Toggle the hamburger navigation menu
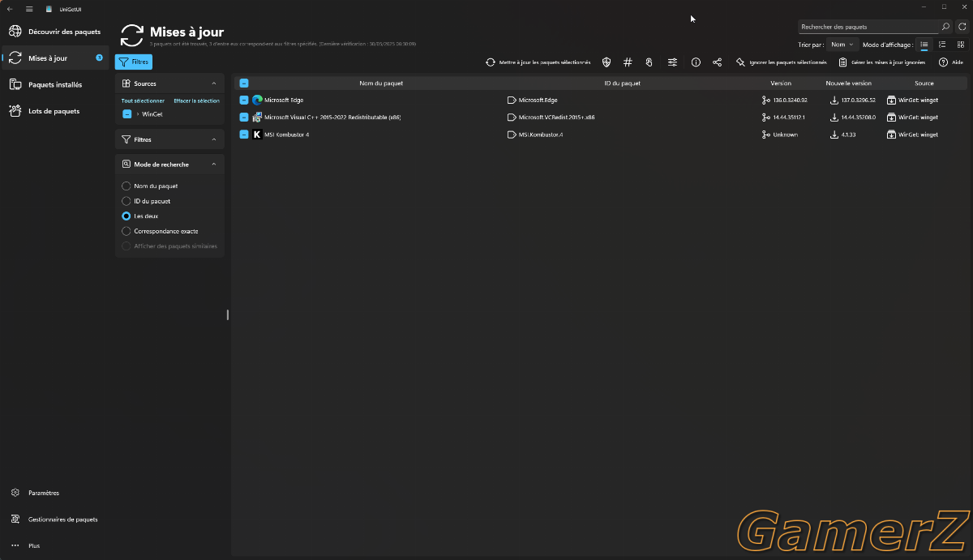 pos(29,9)
